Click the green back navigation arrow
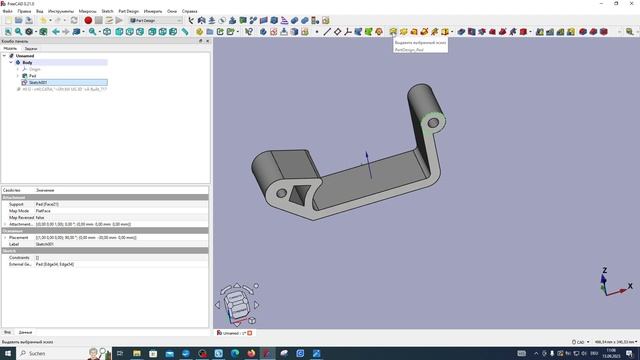 (x=56, y=31)
